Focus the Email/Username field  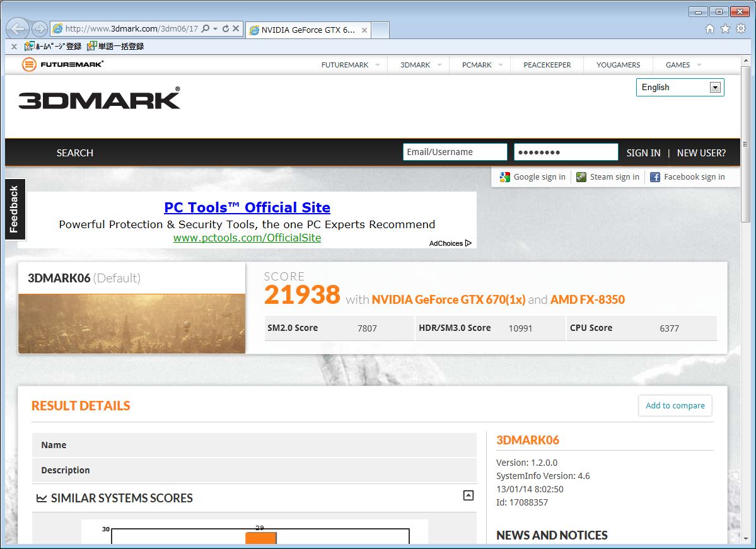(455, 152)
